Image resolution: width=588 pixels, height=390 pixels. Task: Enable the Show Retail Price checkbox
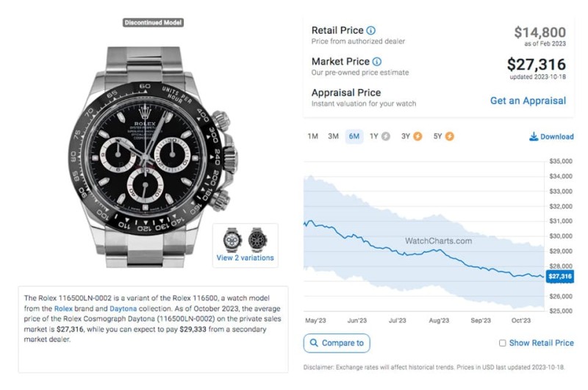tap(502, 343)
